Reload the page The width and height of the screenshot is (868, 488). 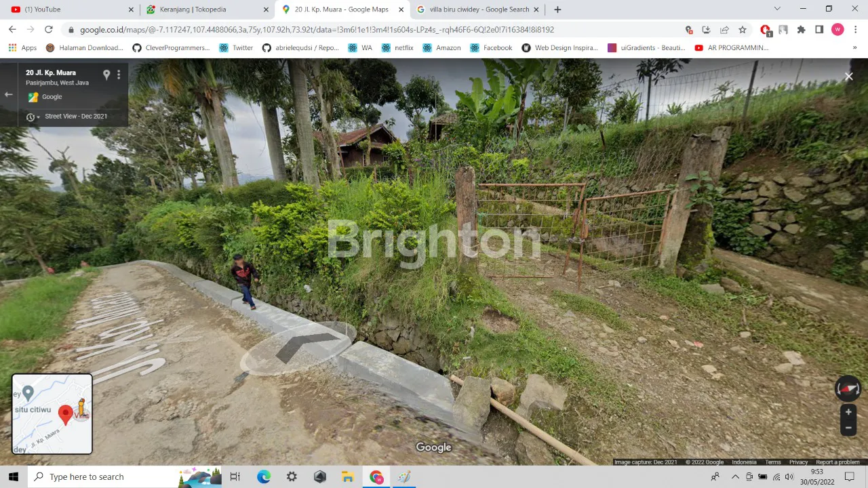click(x=49, y=30)
